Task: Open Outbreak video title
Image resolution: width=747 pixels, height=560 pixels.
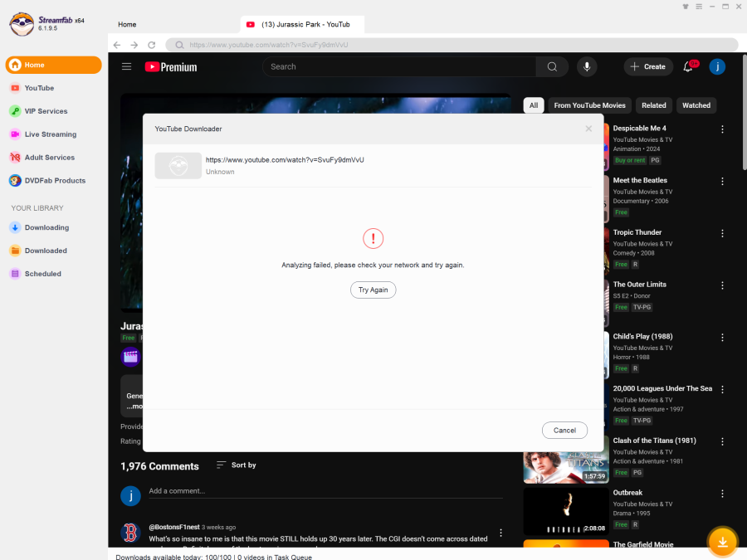Action: point(627,493)
